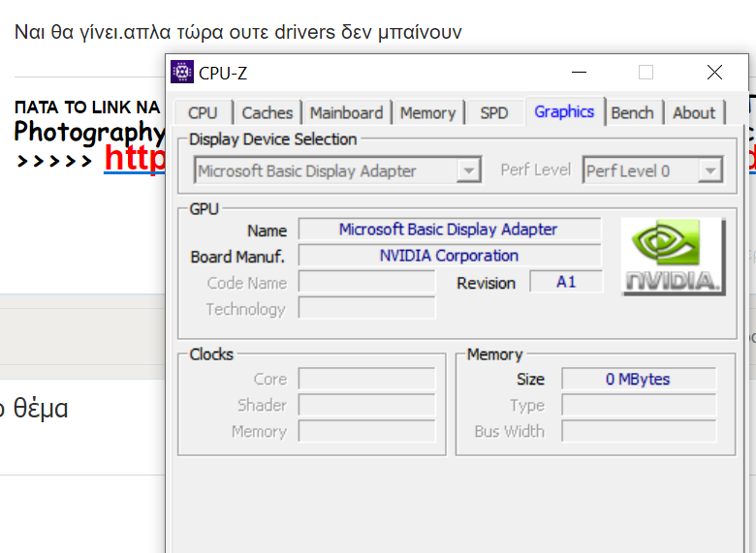Click the empty Technology field
The width and height of the screenshot is (756, 553).
[x=367, y=308]
